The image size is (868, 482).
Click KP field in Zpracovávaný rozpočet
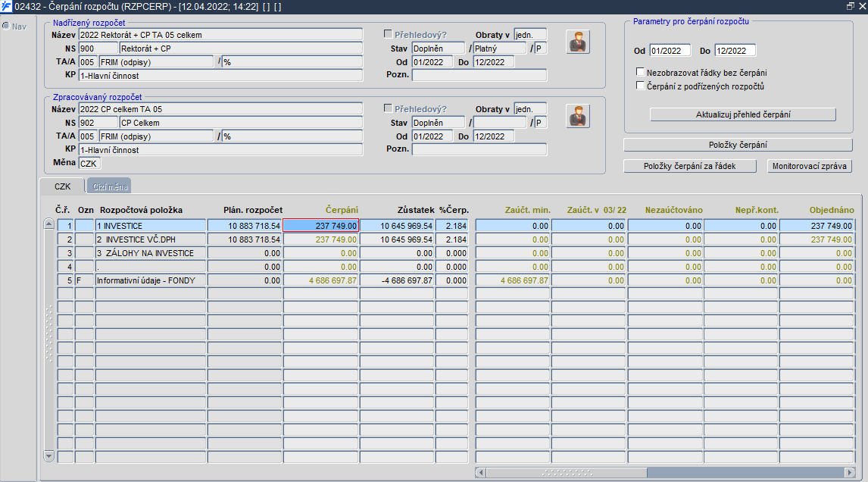(x=220, y=149)
